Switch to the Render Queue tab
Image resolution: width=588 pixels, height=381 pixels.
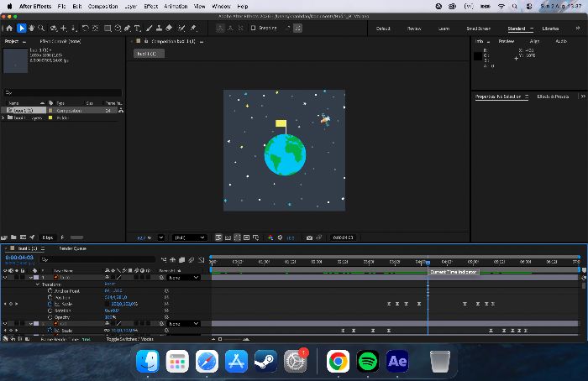(73, 248)
